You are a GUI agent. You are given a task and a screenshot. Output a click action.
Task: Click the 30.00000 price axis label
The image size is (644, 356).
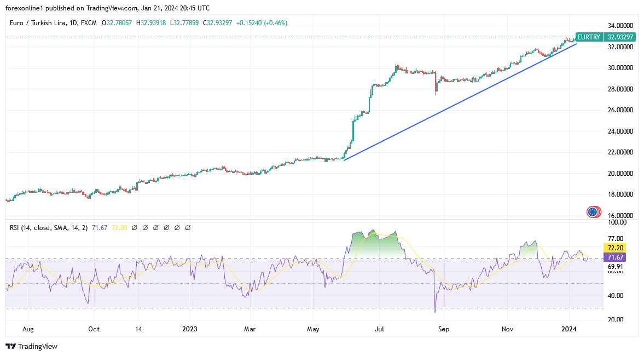pyautogui.click(x=620, y=68)
